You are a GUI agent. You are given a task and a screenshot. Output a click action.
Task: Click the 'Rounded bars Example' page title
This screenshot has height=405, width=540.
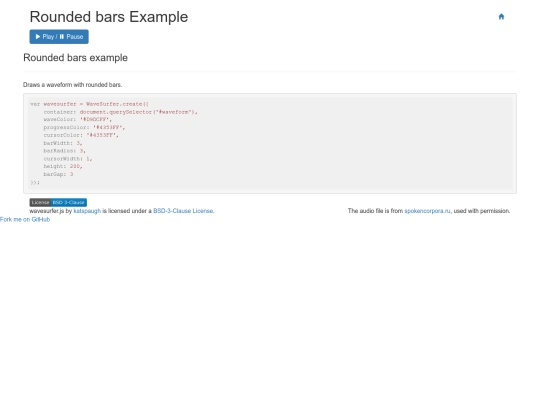coord(109,17)
